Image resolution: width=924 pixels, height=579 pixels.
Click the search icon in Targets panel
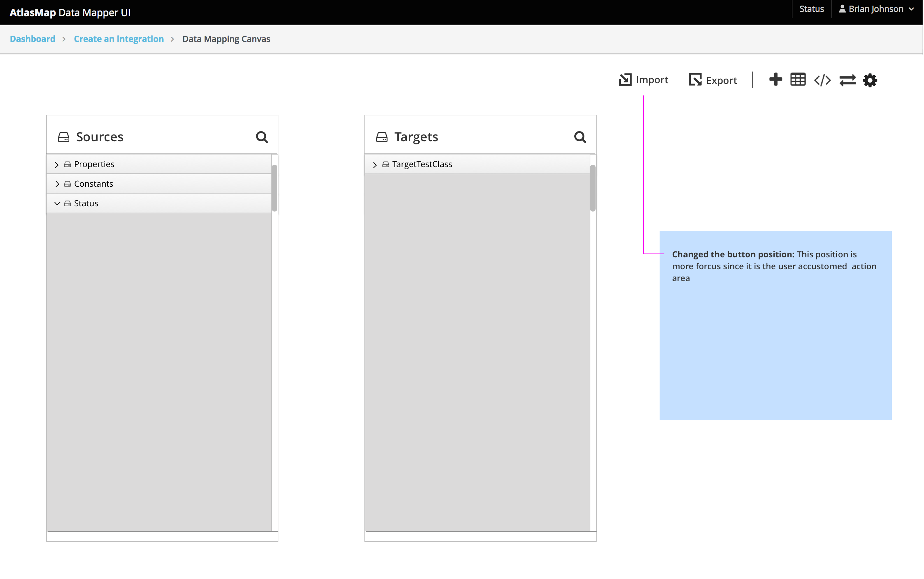[580, 137]
